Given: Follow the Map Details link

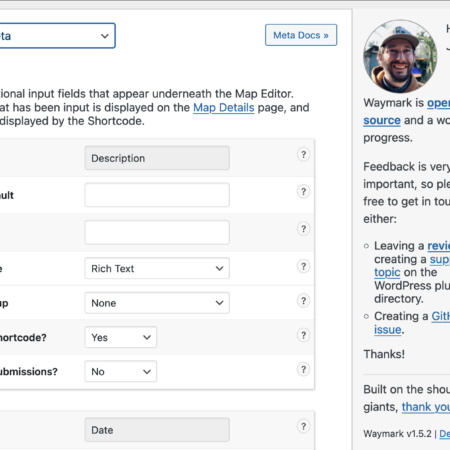Looking at the screenshot, I should (x=224, y=108).
